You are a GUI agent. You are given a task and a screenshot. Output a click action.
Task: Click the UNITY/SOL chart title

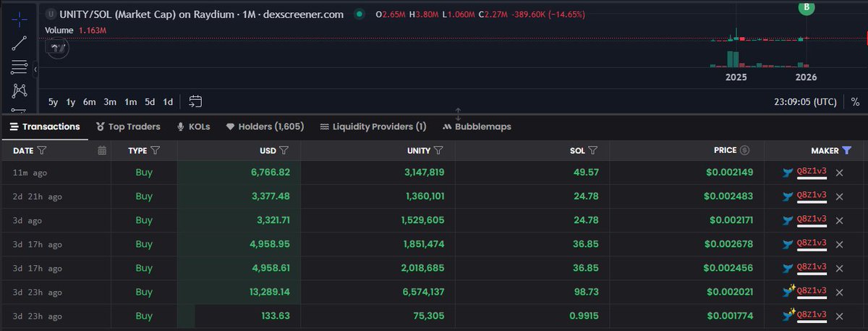coord(202,14)
